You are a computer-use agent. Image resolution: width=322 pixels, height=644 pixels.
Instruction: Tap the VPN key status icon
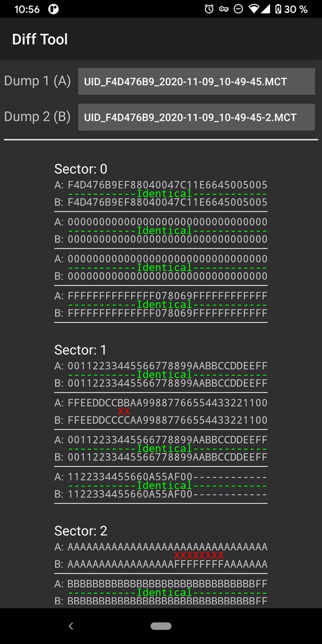click(223, 9)
